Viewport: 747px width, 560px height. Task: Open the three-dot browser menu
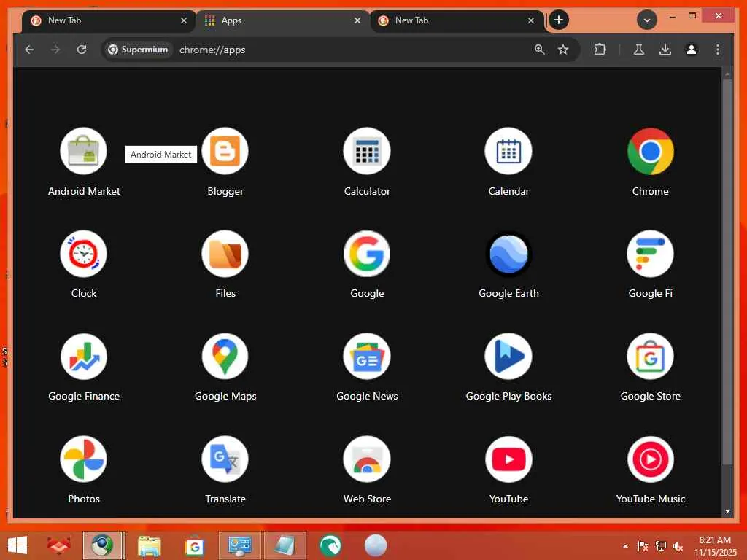[x=718, y=50]
